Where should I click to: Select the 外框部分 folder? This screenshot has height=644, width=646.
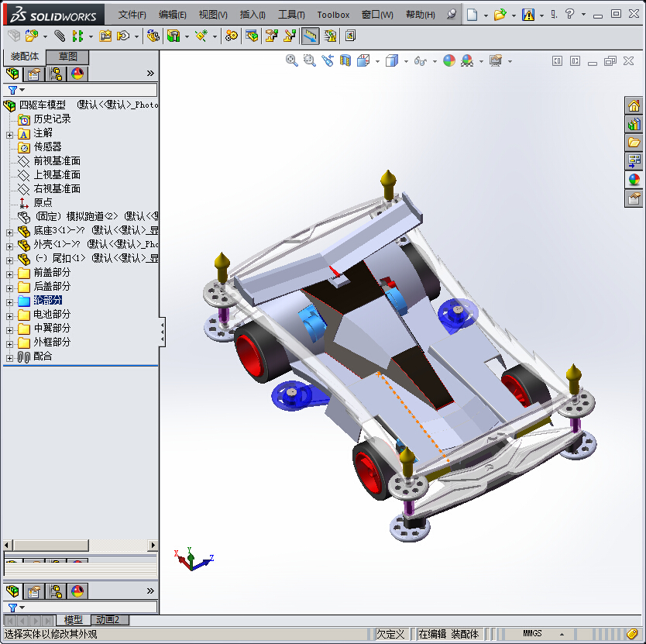52,343
